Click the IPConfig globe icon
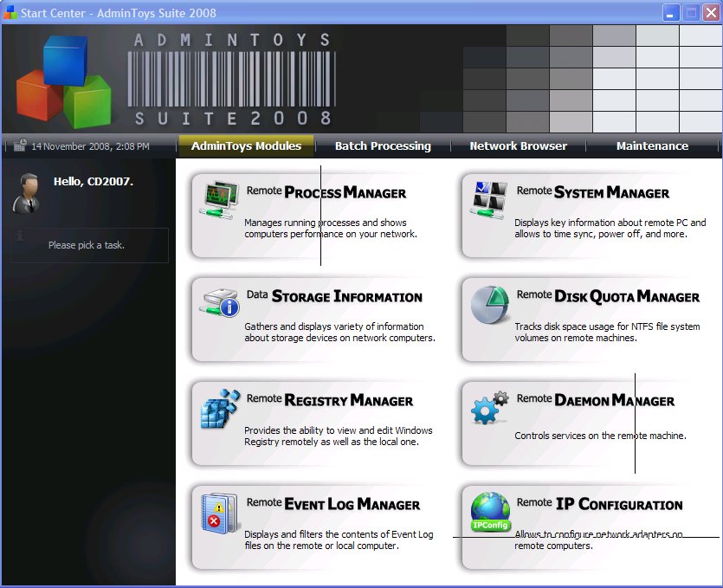The width and height of the screenshot is (723, 588). [490, 512]
